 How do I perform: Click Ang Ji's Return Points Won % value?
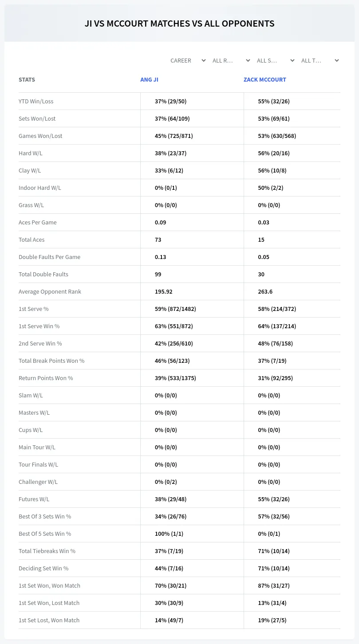175,378
